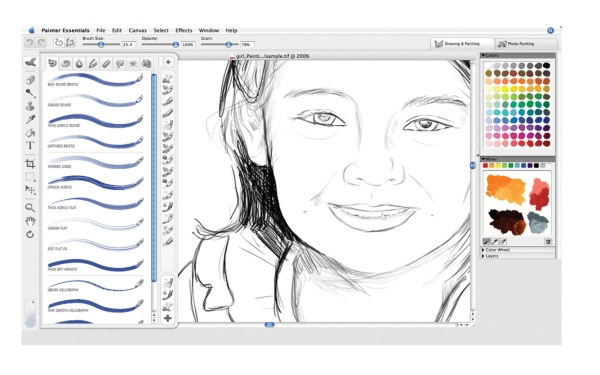This screenshot has height=375, width=600.
Task: Choose the Smeary Round brush stroke
Action: click(95, 101)
